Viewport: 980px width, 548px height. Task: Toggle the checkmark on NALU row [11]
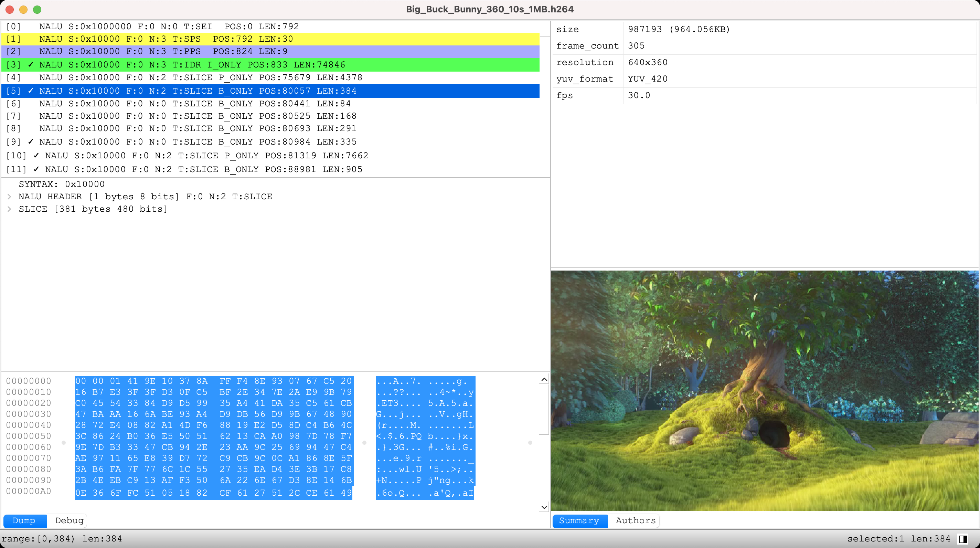[36, 169]
